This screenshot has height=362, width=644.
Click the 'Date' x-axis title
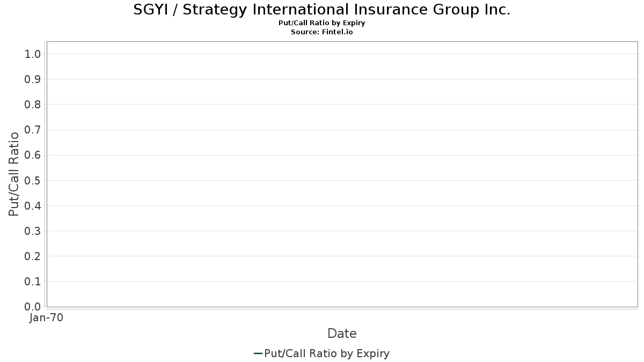click(x=342, y=334)
